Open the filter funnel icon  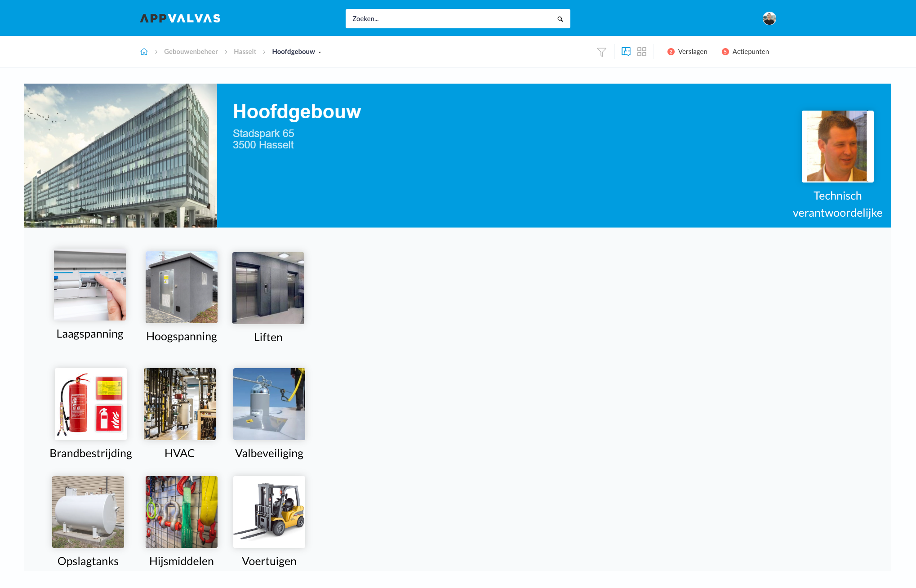[601, 52]
